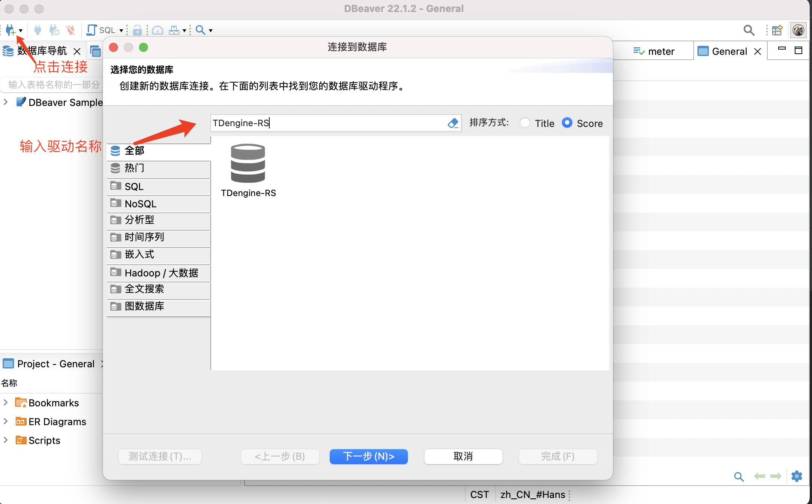Image resolution: width=812 pixels, height=504 pixels.
Task: Click the 下一步 (Next) button
Action: pos(368,456)
